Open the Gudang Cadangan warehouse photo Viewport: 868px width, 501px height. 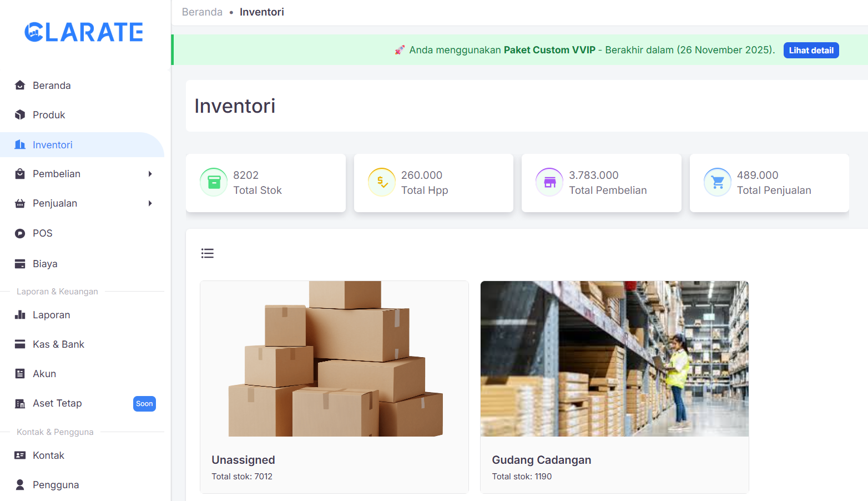(614, 359)
